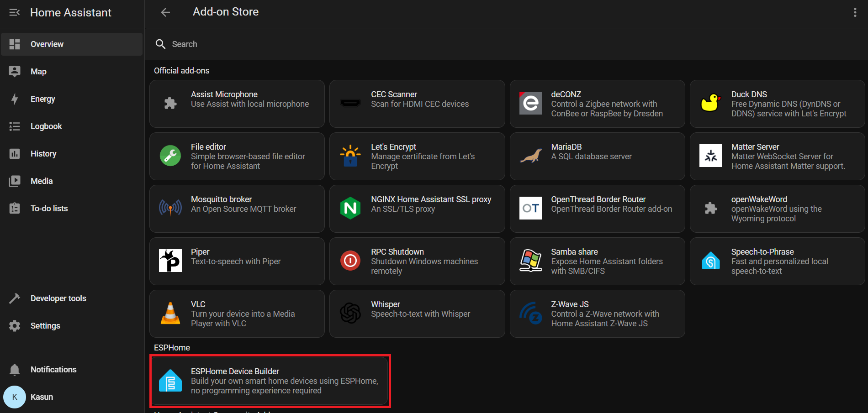Click the File editor green wrench icon

click(170, 156)
